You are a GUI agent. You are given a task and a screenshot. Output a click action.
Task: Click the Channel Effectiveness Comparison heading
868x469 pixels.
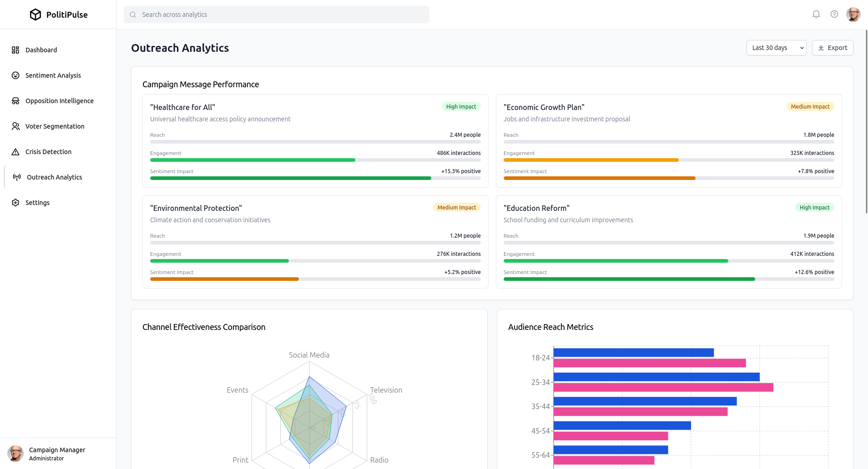point(204,327)
